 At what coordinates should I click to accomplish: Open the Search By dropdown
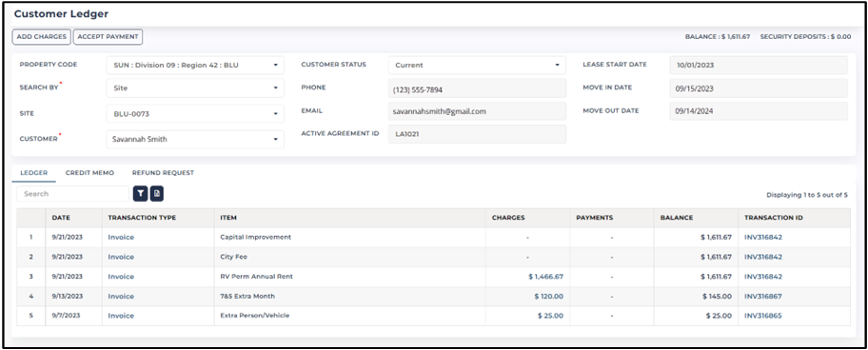[x=195, y=87]
